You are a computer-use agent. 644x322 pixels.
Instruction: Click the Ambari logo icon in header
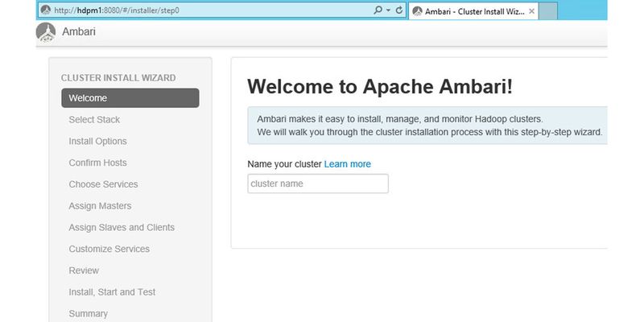46,32
